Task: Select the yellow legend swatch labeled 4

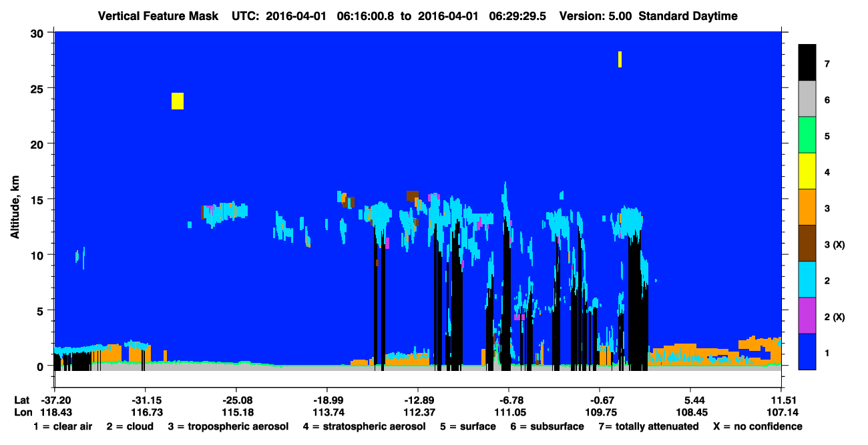Action: click(x=807, y=171)
